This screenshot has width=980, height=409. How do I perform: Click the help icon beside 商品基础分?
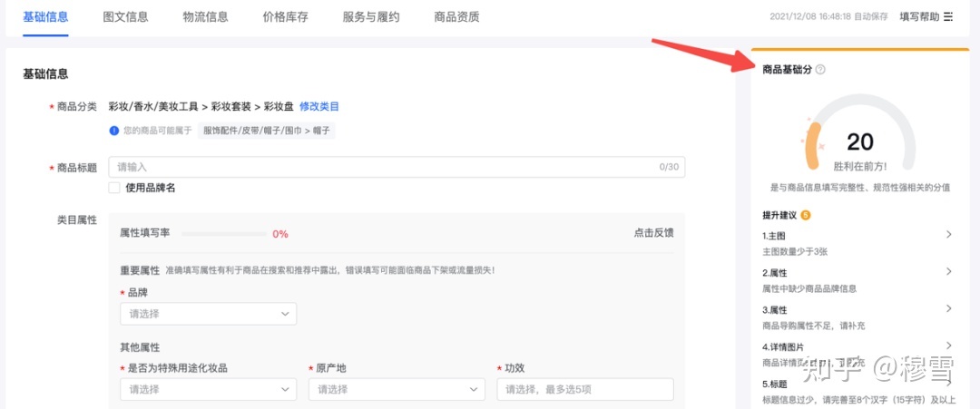820,70
